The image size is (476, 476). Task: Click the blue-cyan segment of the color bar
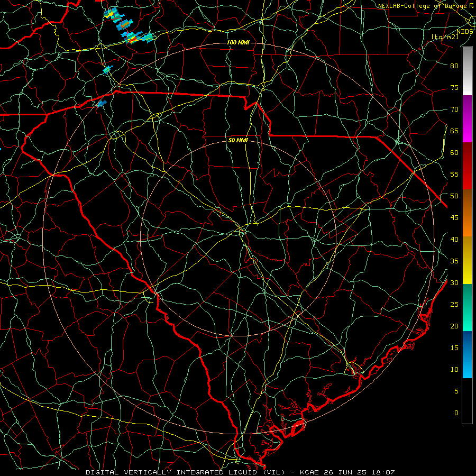467,354
